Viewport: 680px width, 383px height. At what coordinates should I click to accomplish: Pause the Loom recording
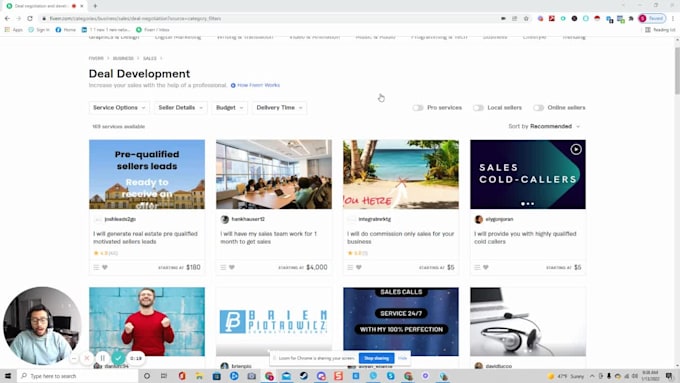click(102, 358)
